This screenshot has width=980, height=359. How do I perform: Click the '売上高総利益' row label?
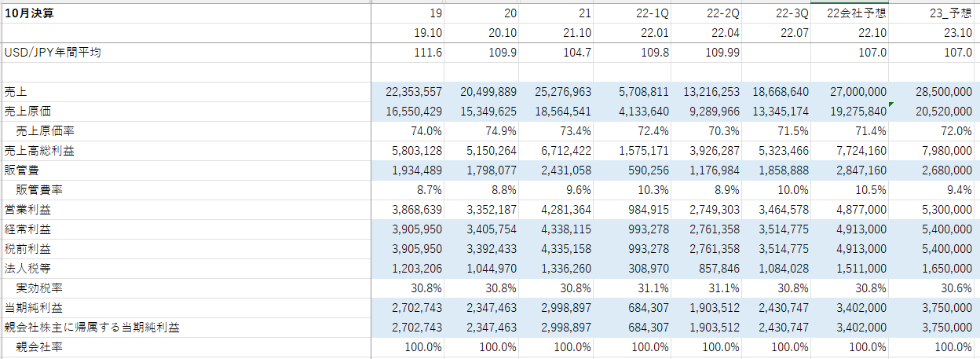click(x=186, y=151)
